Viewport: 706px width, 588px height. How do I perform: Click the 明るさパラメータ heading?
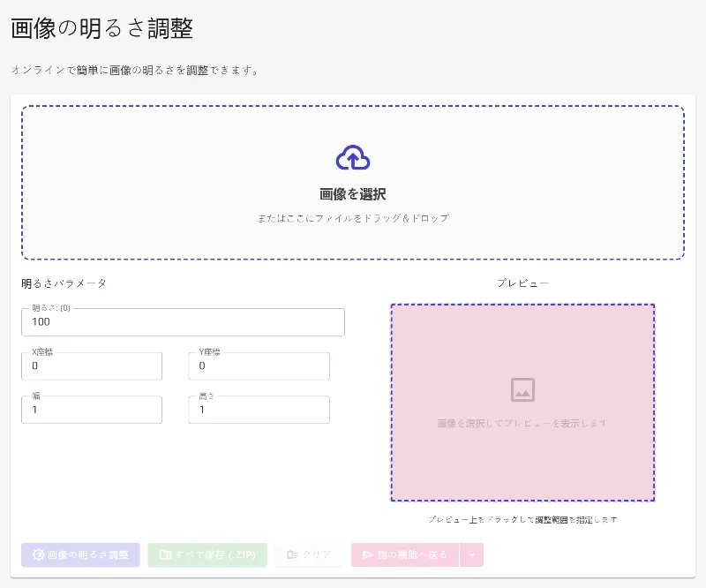[x=64, y=283]
